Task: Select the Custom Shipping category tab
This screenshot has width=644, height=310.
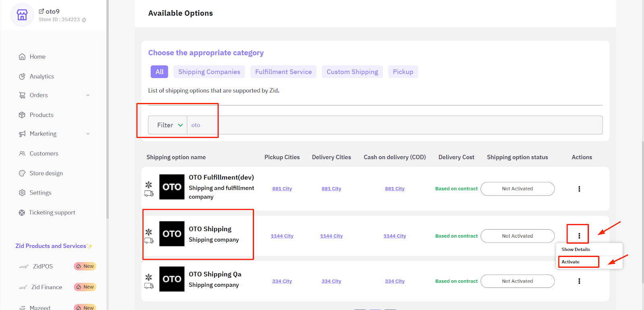Action: tap(352, 72)
